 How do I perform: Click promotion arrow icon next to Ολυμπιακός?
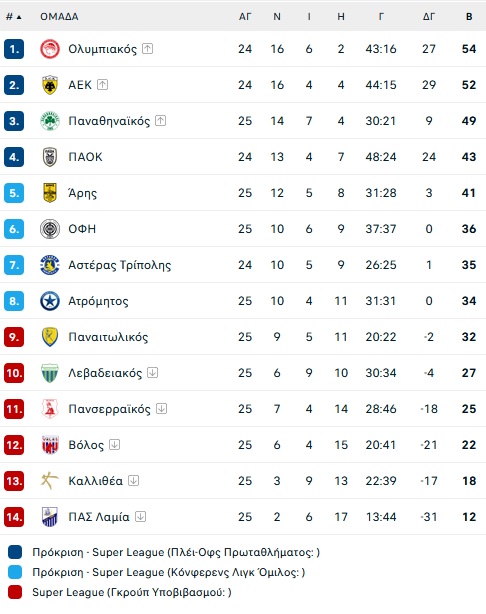147,49
